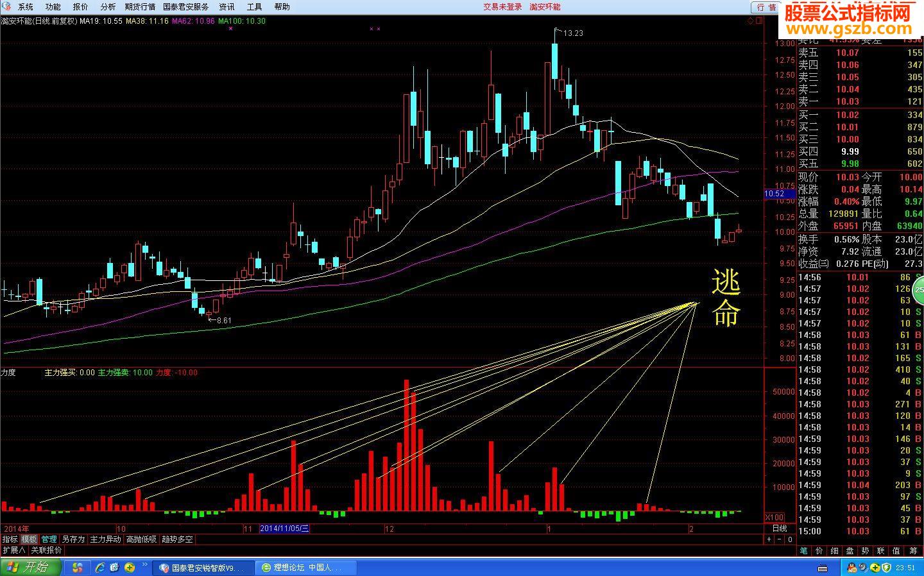Click the 13.23 high price label
Image resolution: width=924 pixels, height=576 pixels.
[x=573, y=33]
